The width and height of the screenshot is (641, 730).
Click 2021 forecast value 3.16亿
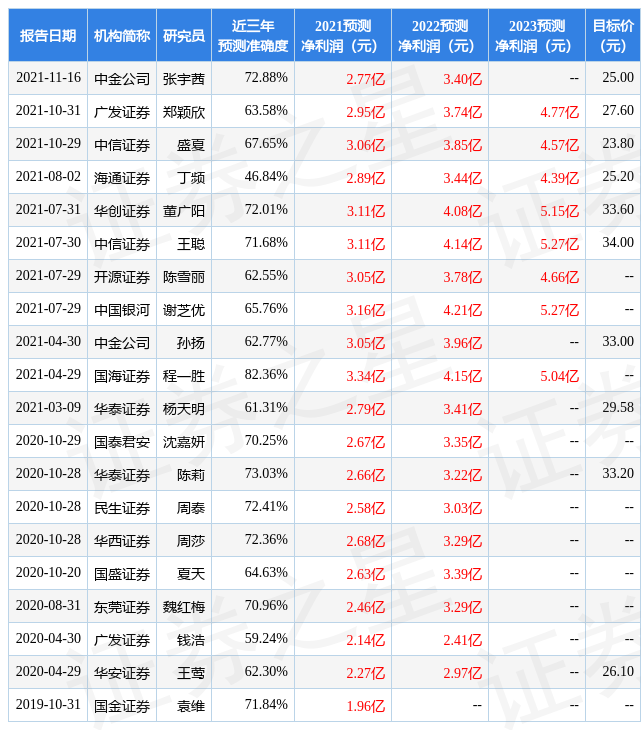[x=366, y=311]
